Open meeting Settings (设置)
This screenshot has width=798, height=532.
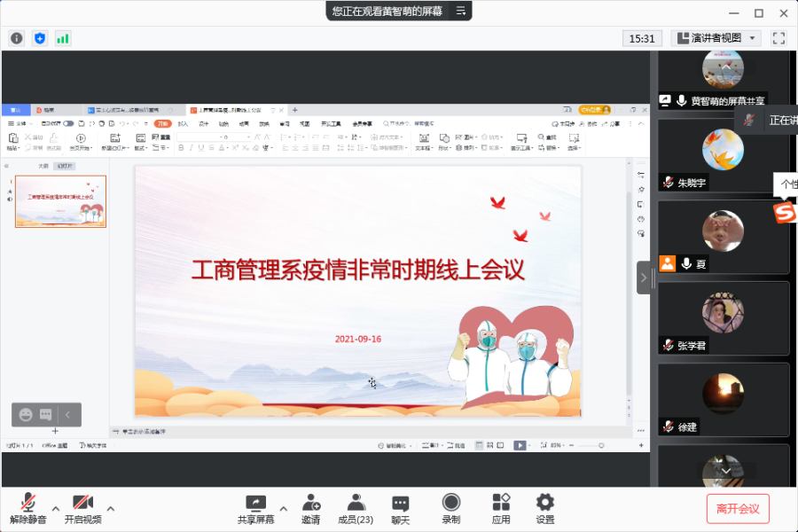point(545,509)
